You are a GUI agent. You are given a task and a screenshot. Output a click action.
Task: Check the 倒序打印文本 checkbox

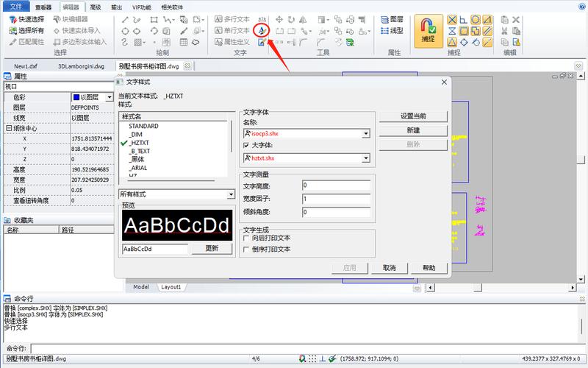246,249
